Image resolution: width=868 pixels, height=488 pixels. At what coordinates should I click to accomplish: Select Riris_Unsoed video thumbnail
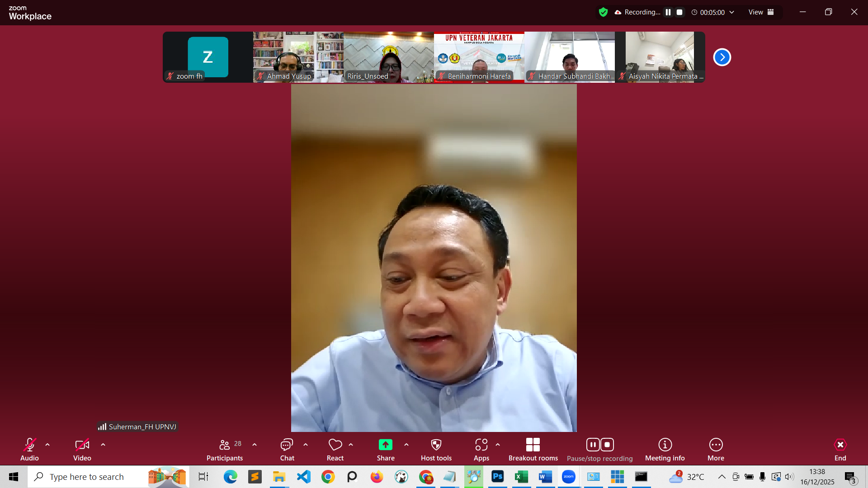(x=388, y=57)
